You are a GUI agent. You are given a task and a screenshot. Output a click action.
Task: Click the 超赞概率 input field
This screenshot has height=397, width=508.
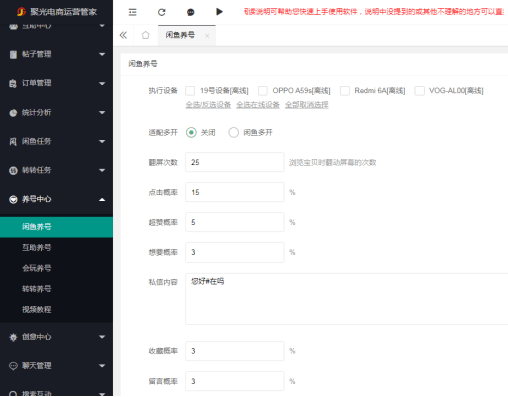(235, 222)
